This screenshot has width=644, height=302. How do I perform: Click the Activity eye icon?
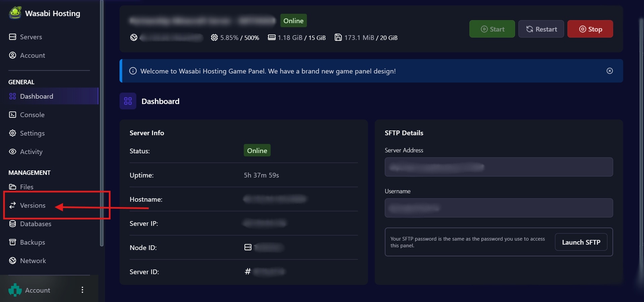(x=12, y=152)
